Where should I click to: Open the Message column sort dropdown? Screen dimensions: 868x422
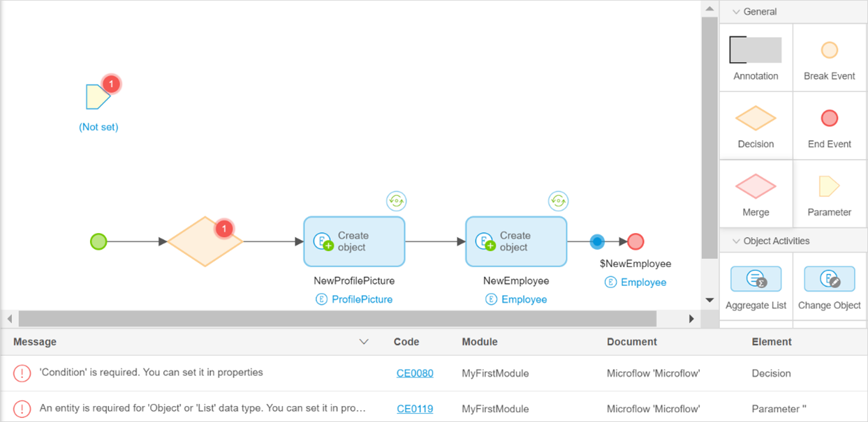pyautogui.click(x=363, y=342)
